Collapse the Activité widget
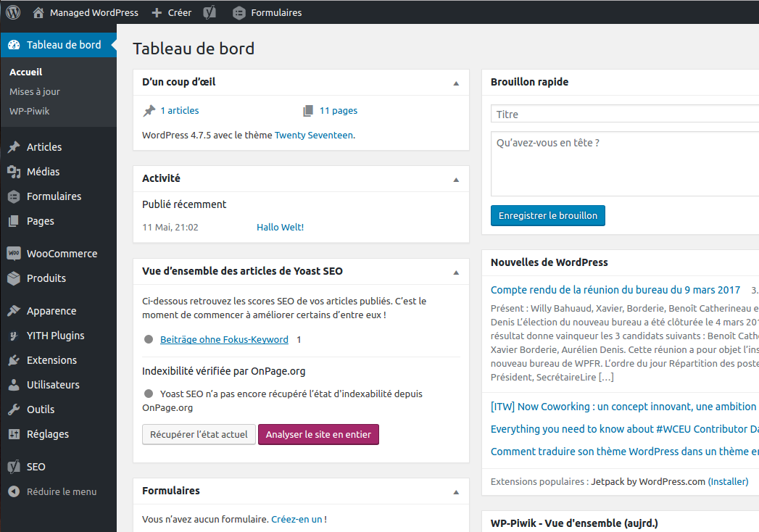Viewport: 759px width, 532px height. pos(456,180)
